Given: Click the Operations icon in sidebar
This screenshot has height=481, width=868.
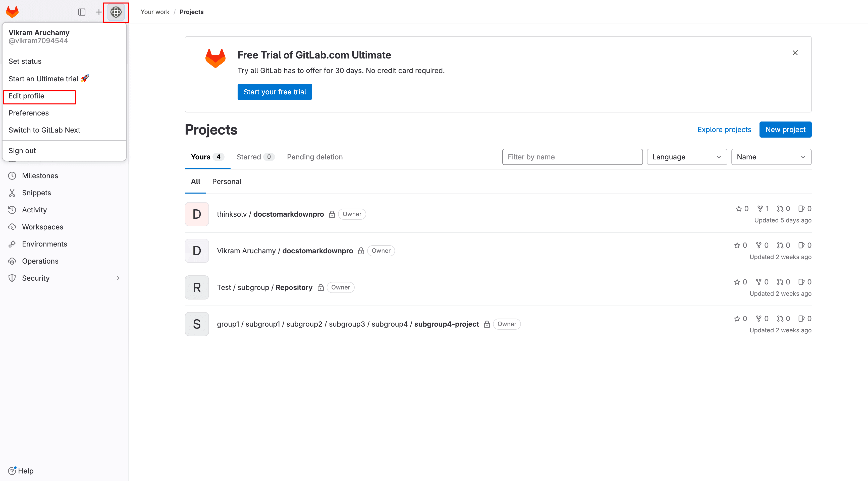Looking at the screenshot, I should [12, 261].
